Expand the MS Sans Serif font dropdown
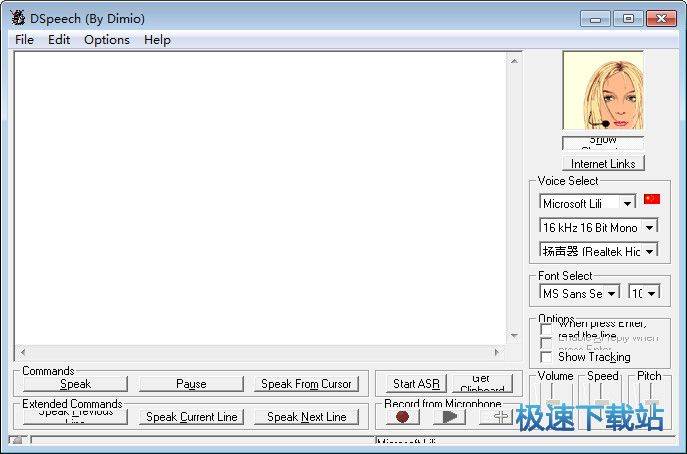Image resolution: width=687 pixels, height=454 pixels. (x=611, y=293)
